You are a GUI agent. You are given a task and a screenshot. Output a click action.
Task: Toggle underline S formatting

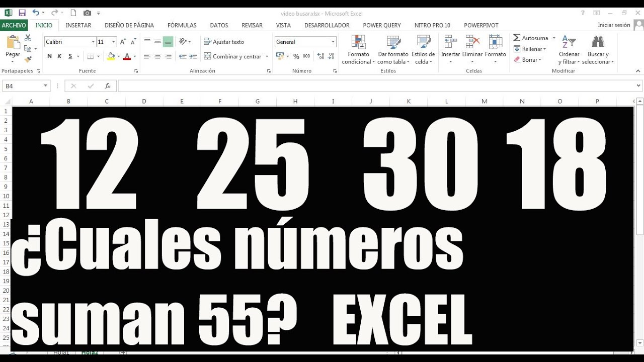tap(70, 56)
